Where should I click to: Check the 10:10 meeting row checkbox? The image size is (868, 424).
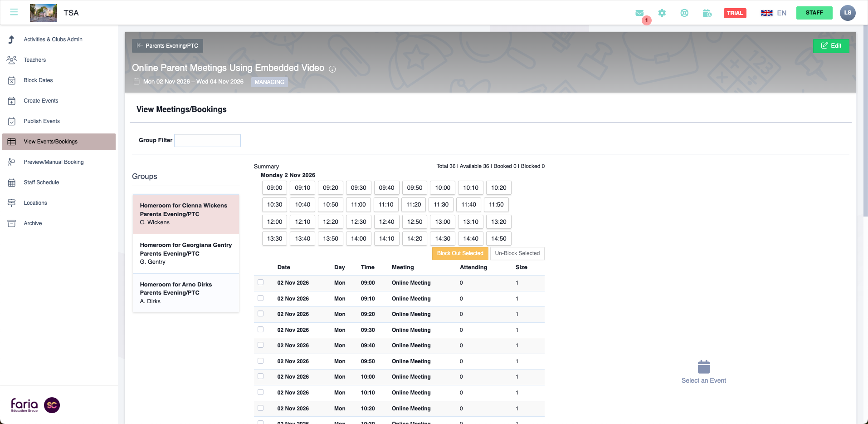pyautogui.click(x=261, y=392)
